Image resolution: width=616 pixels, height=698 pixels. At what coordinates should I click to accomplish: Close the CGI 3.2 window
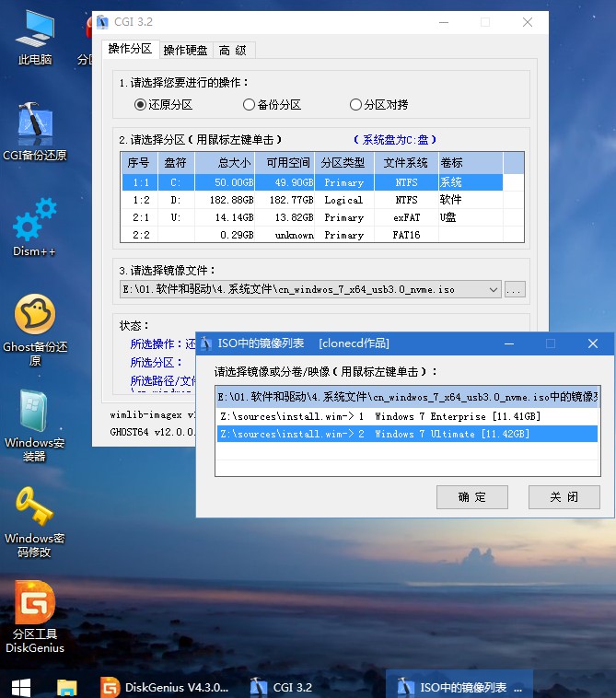(x=528, y=22)
